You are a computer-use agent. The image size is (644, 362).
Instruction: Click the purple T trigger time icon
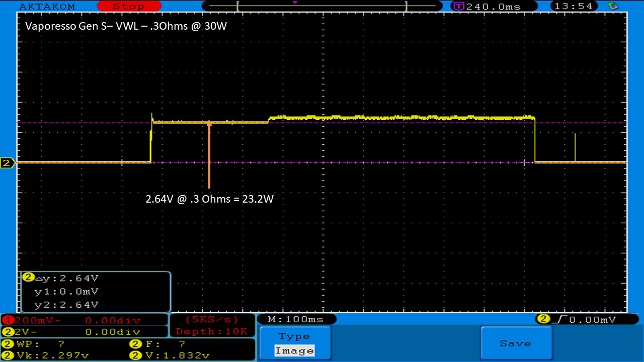[x=458, y=7]
